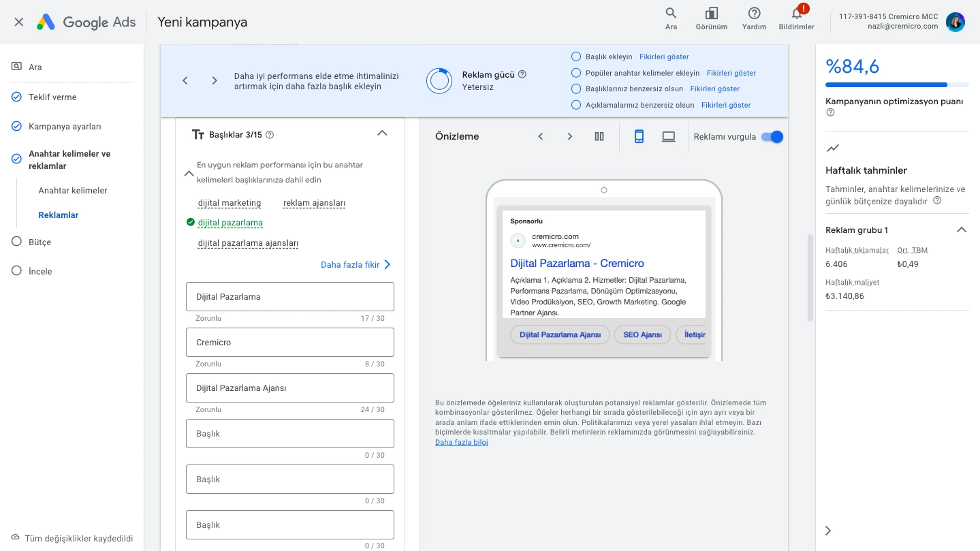Select Açıklamalarınız benzersiz olsun option

[576, 105]
